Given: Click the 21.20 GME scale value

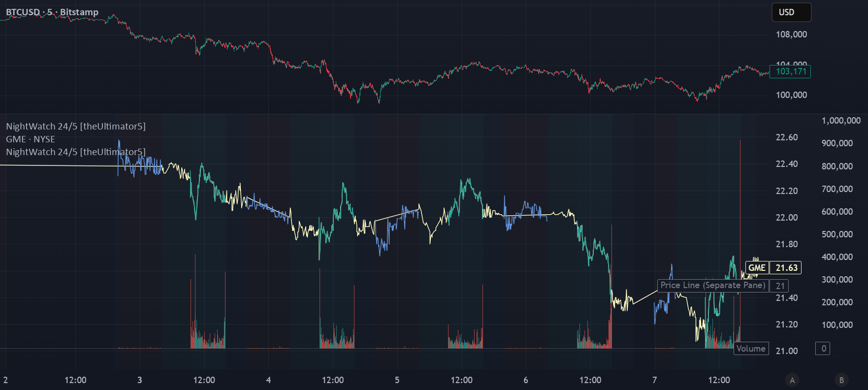Looking at the screenshot, I should pyautogui.click(x=787, y=325).
